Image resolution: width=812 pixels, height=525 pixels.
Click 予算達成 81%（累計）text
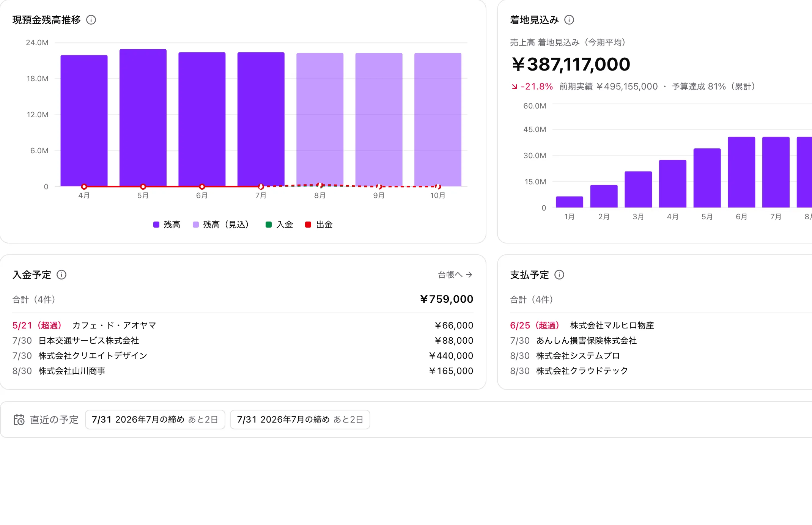(x=715, y=86)
